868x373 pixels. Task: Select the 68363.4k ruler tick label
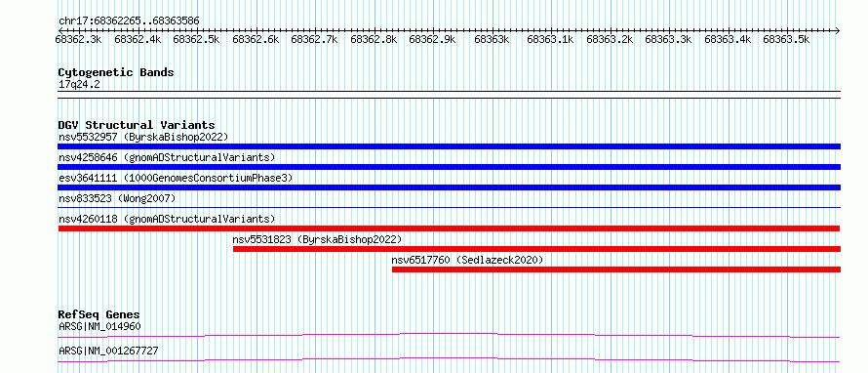click(x=728, y=39)
